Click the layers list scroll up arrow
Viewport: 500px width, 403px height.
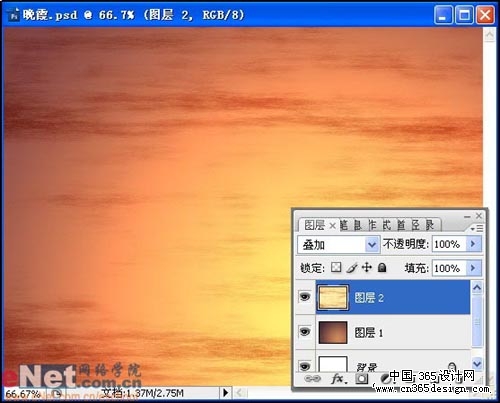point(477,287)
